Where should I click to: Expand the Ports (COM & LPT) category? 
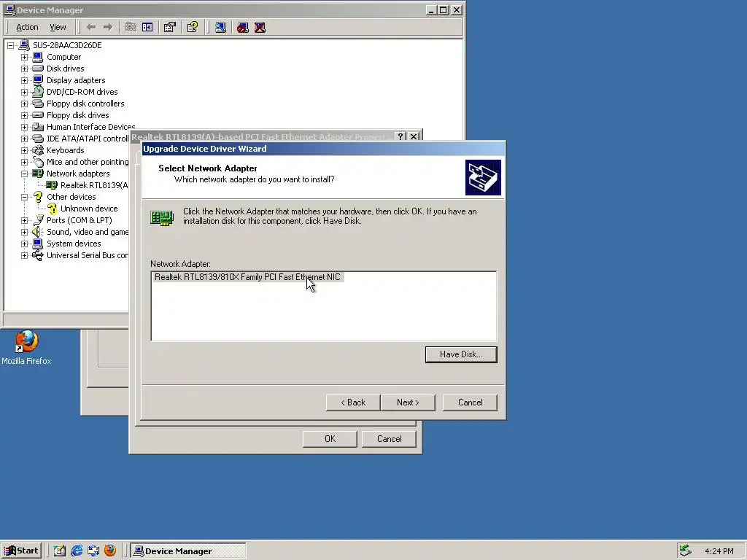pos(24,220)
